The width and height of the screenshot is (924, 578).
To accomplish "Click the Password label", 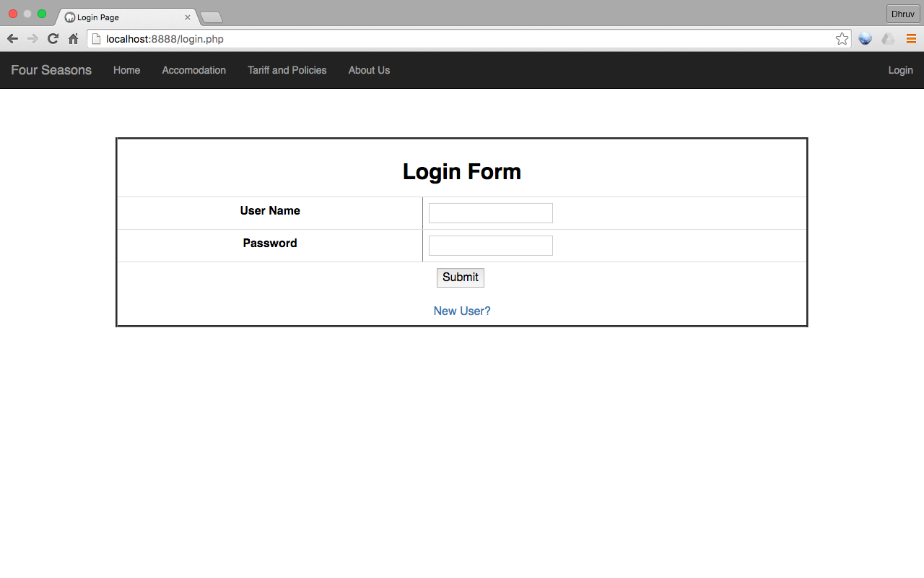I will (270, 243).
